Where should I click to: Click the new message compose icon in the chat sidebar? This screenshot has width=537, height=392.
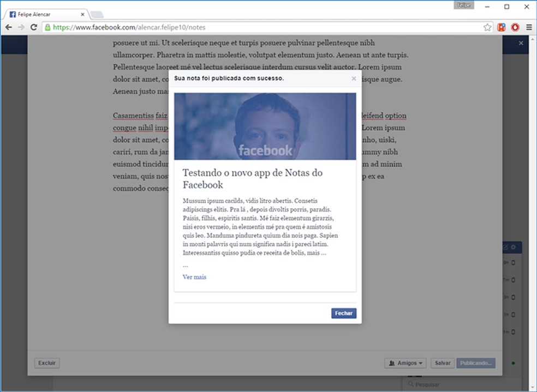click(505, 247)
